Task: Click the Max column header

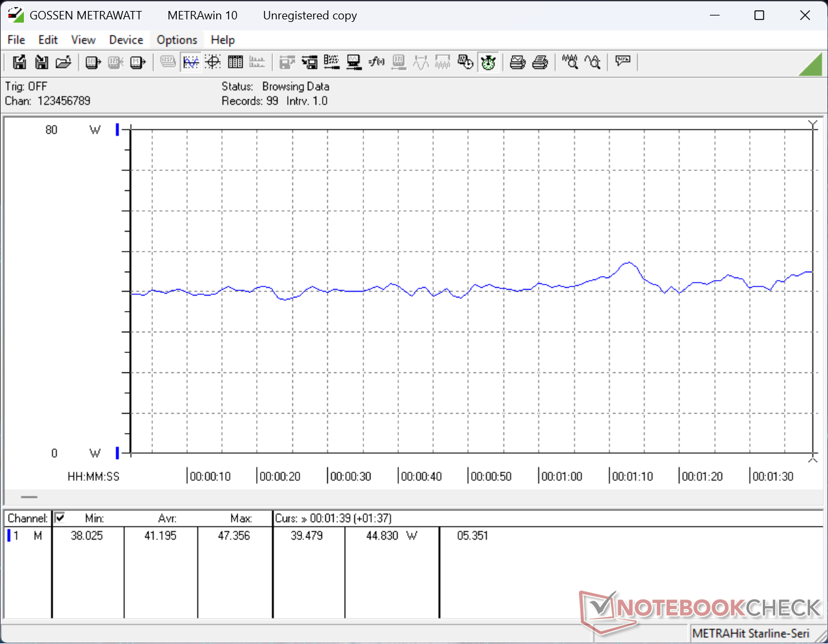Action: point(240,518)
